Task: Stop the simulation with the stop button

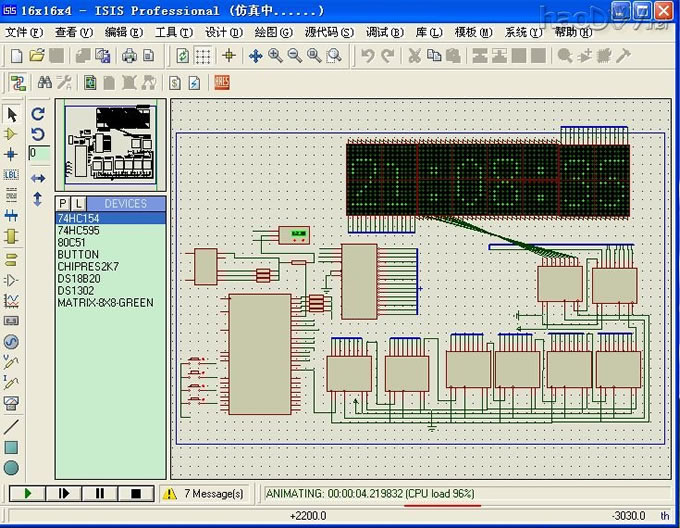Action: tap(135, 493)
